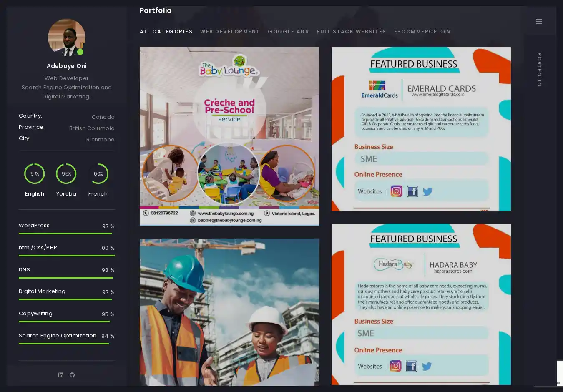Open the Baby Lounge portfolio item
Viewport: 563px width, 392px height.
point(229,136)
